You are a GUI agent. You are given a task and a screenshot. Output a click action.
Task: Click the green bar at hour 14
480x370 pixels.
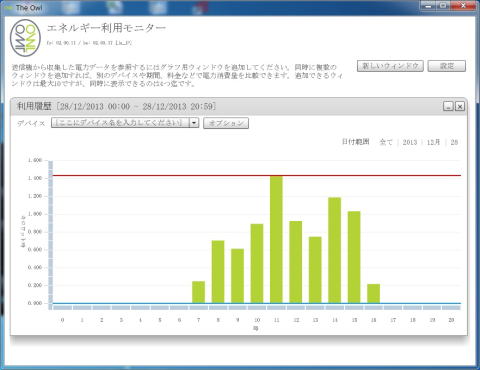pyautogui.click(x=335, y=250)
